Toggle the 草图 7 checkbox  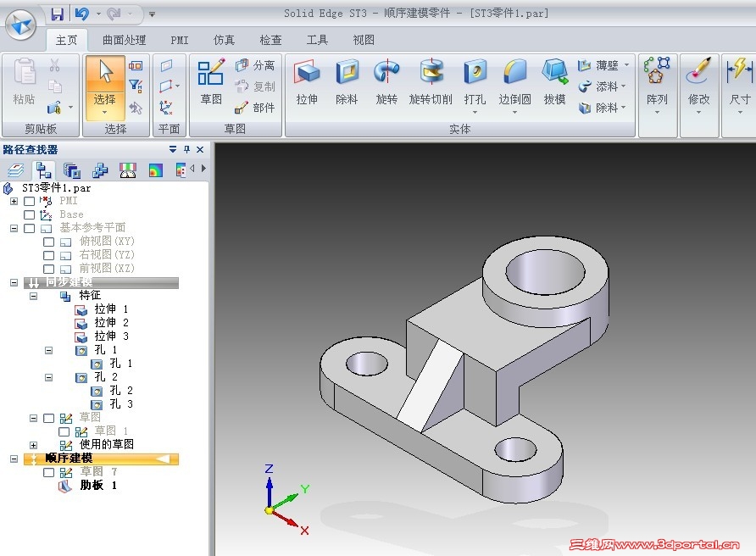(x=48, y=472)
